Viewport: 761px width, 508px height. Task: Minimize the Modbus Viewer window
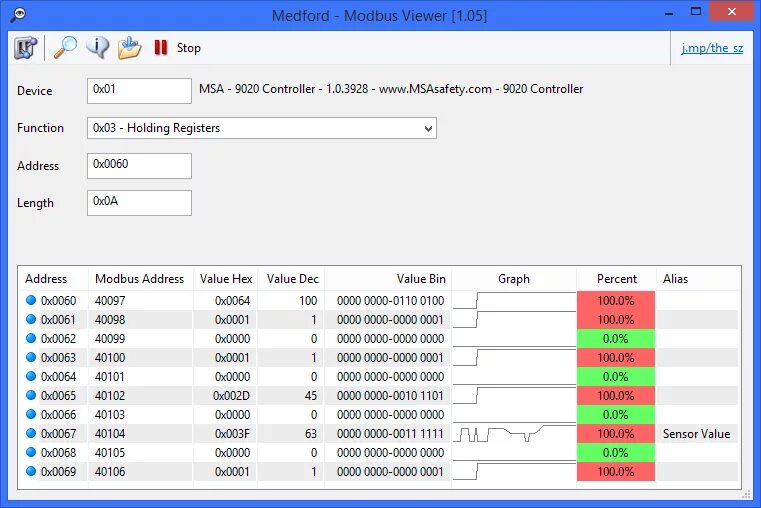669,13
